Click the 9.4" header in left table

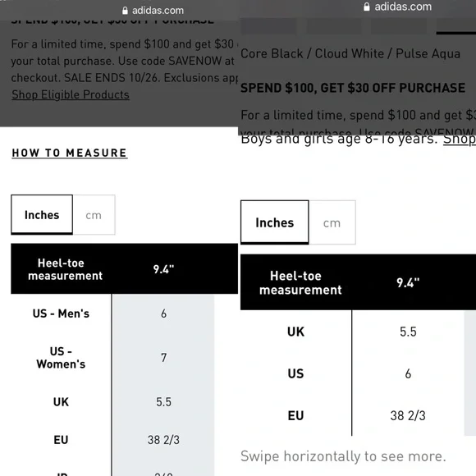point(163,269)
